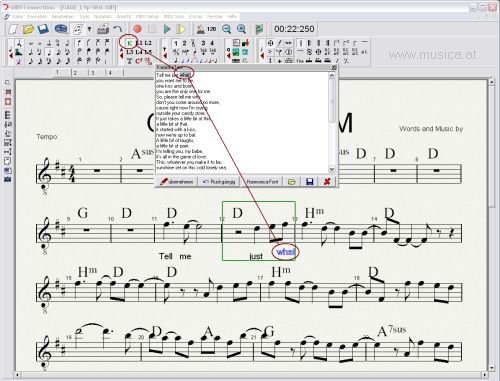Print the score using the printer icon
Image resolution: width=500 pixels, height=381 pixels.
[103, 29]
